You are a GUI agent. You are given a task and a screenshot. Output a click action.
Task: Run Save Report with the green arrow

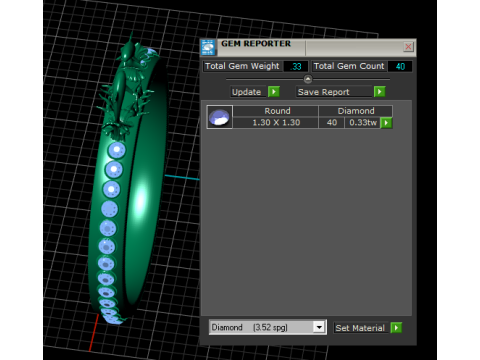(x=379, y=92)
